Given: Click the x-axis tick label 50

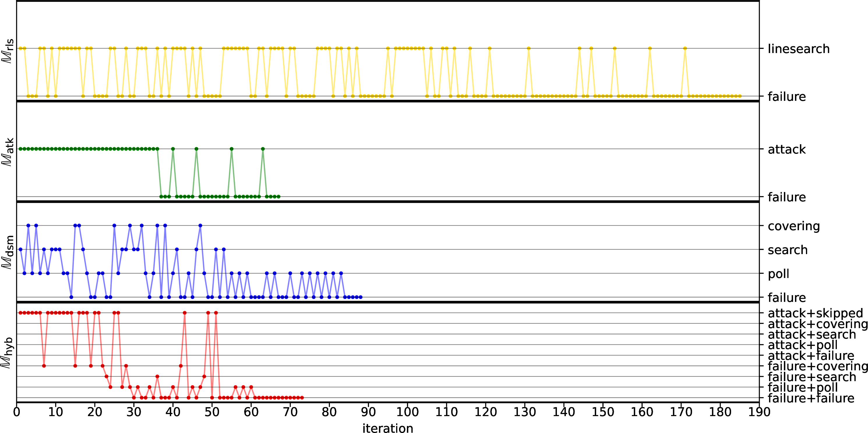Looking at the screenshot, I should (212, 412).
